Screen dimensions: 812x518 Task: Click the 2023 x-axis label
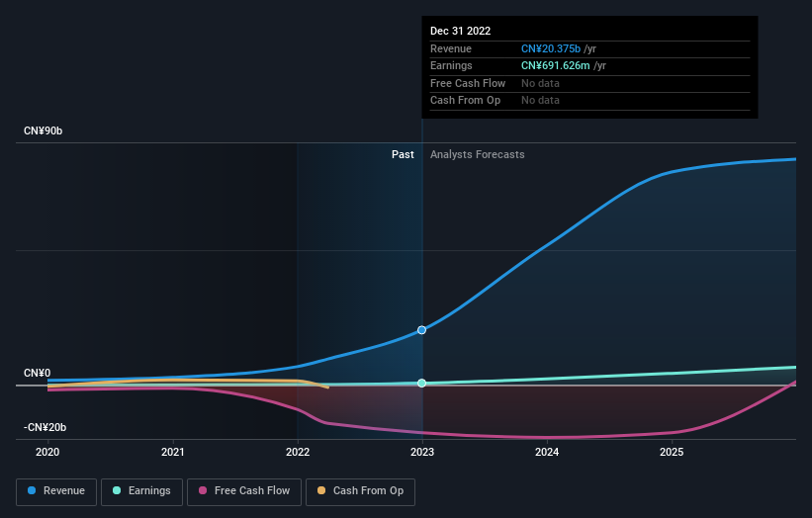click(422, 452)
